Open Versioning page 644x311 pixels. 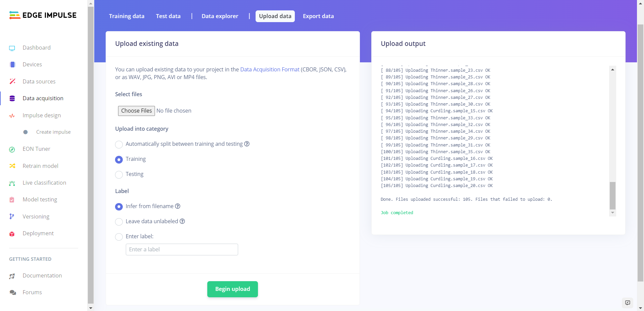pyautogui.click(x=36, y=216)
